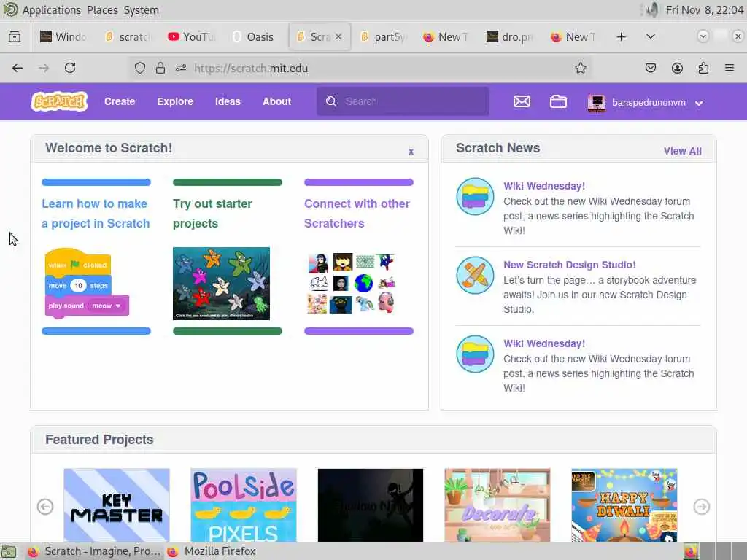The height and width of the screenshot is (560, 747).
Task: Open the Pocket save icon
Action: point(650,68)
